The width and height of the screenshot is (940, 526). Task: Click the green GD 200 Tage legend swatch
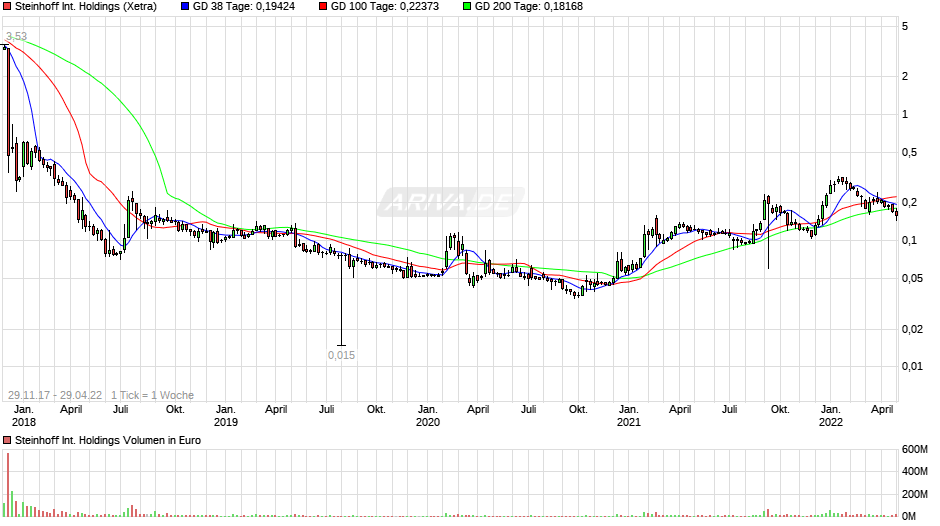pos(467,7)
